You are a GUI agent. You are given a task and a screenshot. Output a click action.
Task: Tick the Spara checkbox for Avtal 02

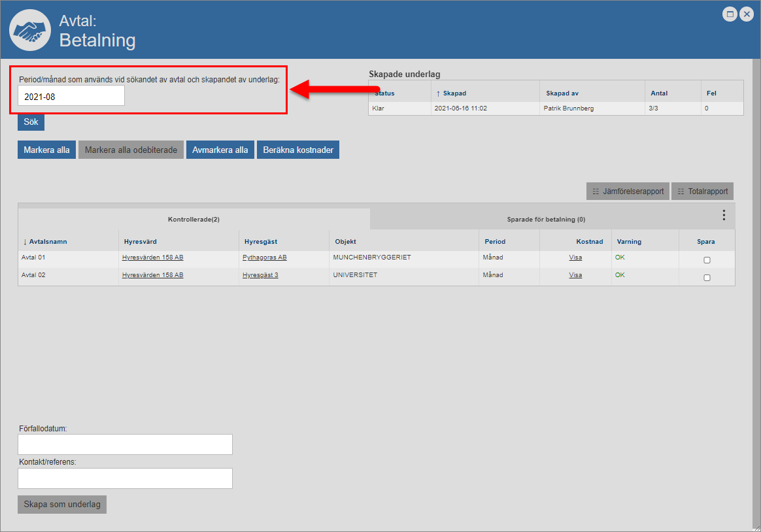click(x=707, y=278)
